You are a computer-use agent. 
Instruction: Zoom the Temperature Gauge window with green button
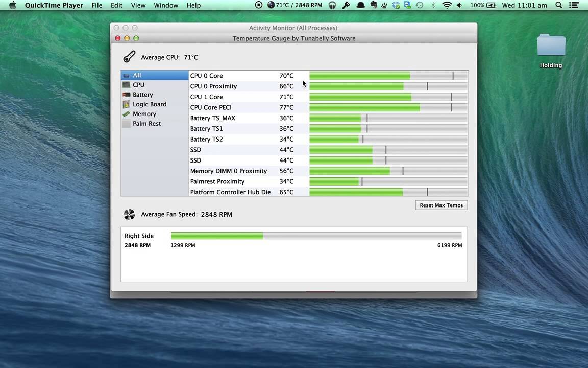[136, 38]
